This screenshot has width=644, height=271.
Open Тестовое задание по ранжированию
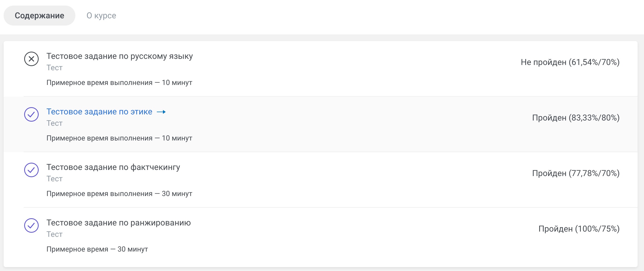pos(118,223)
